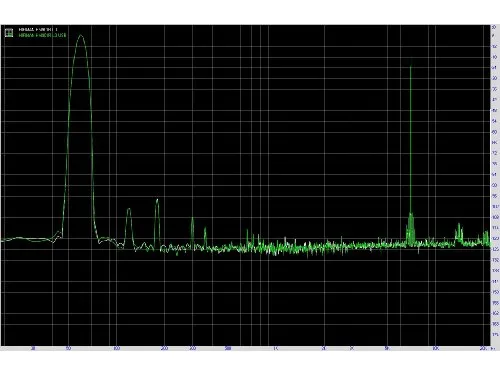The width and height of the screenshot is (500, 375).
Task: Click the legend icon at top-left
Action: (9, 32)
